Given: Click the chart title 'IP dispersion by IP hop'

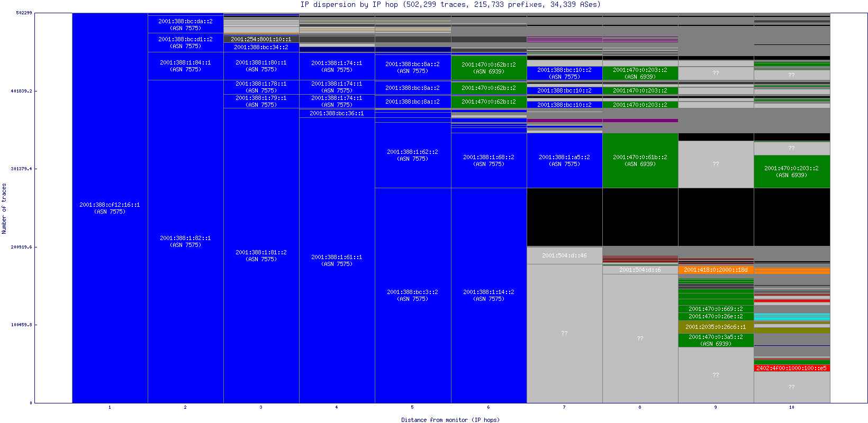Looking at the screenshot, I should coord(349,5).
